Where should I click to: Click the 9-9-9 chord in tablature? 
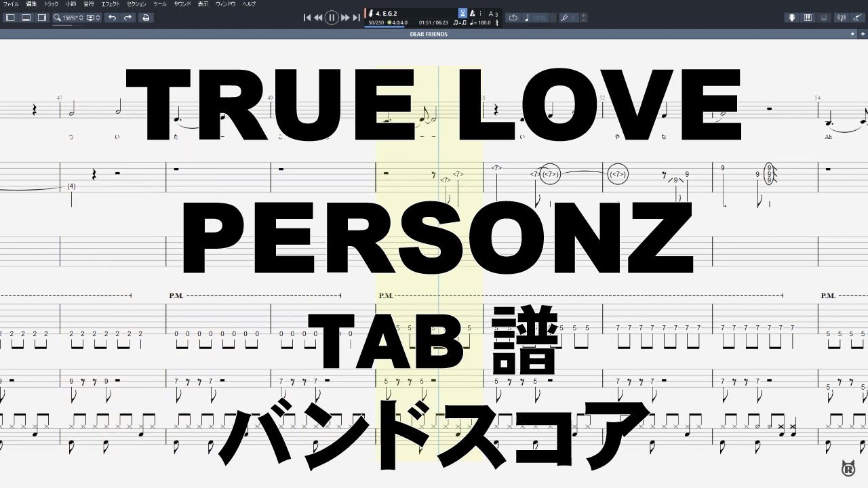769,175
